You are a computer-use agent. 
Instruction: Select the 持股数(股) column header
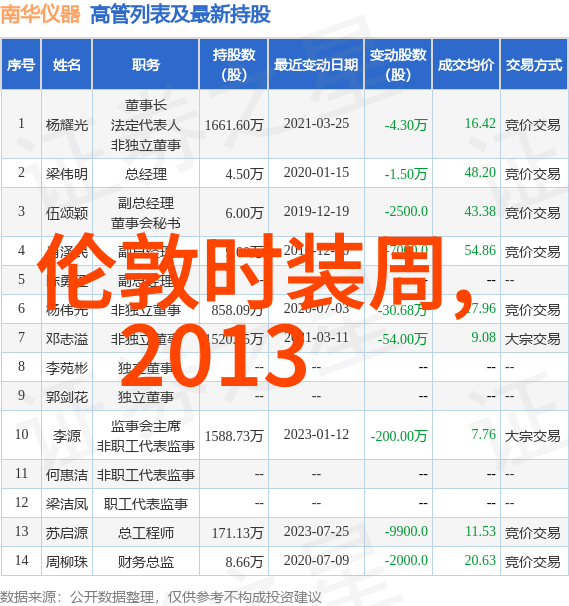[x=234, y=65]
